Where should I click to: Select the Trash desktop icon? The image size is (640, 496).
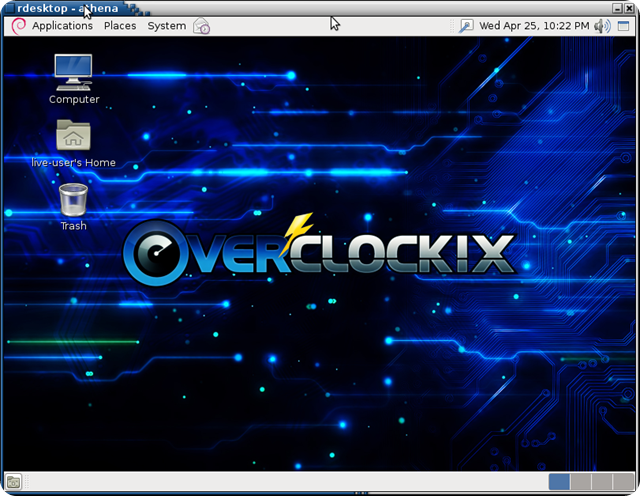[73, 200]
